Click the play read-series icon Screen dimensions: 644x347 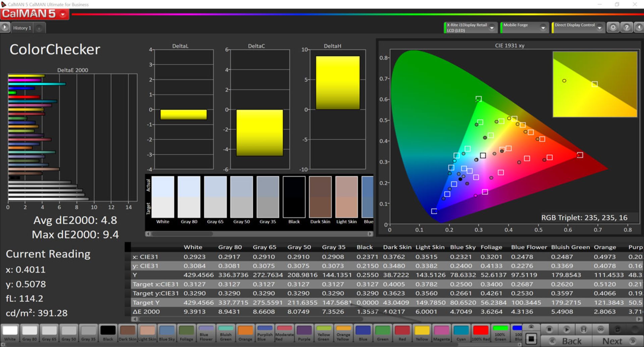click(567, 330)
